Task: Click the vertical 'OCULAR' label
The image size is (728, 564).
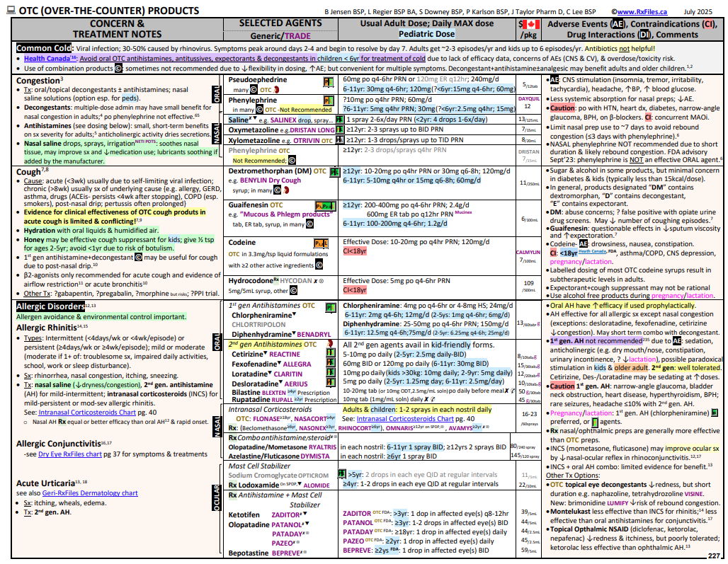Action: tap(217, 497)
